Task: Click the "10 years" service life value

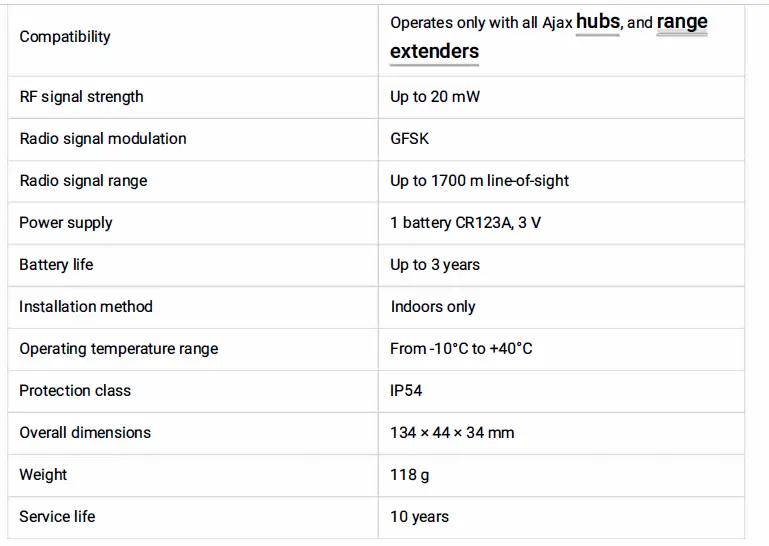Action: click(419, 517)
